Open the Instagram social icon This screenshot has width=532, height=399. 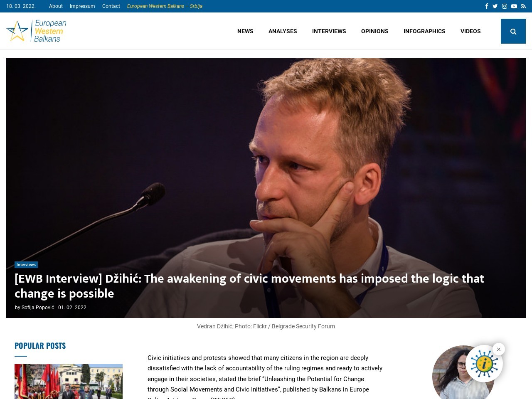coord(505,6)
